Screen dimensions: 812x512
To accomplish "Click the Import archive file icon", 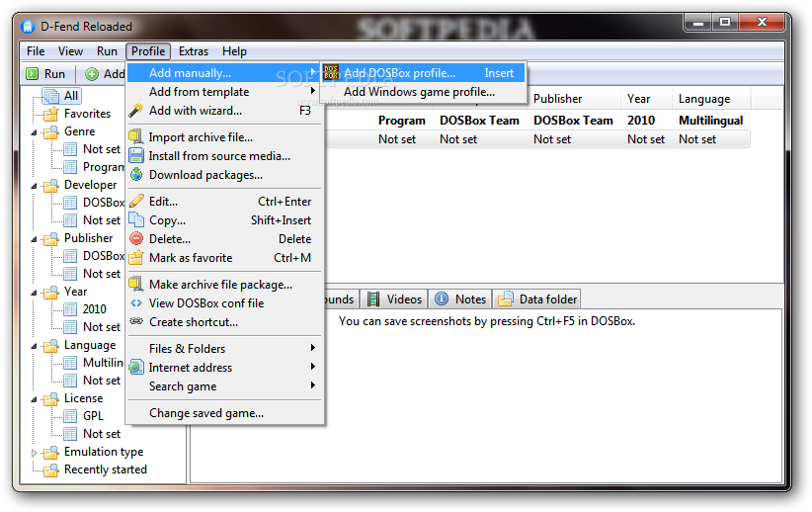I will pos(136,137).
